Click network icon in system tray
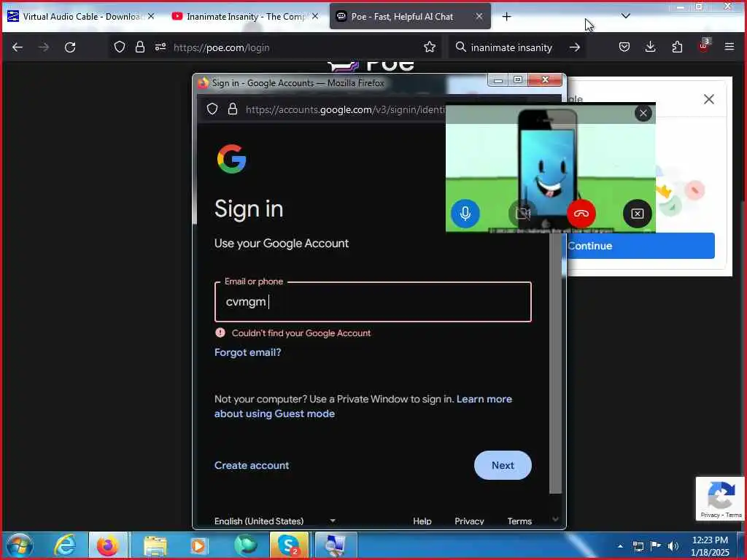The image size is (747, 560). [638, 546]
